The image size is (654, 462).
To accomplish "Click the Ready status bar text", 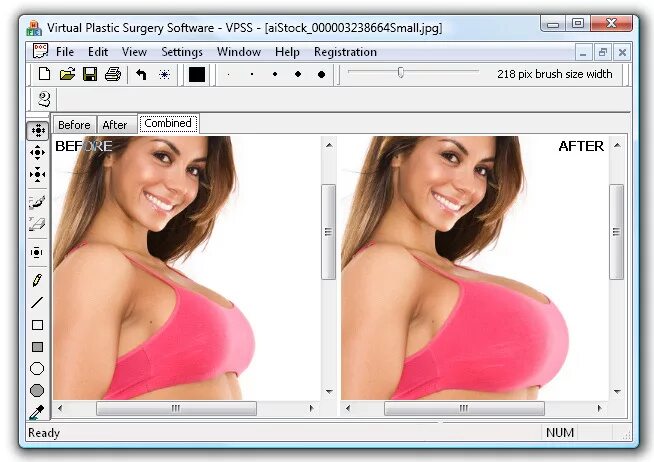I will (x=44, y=433).
